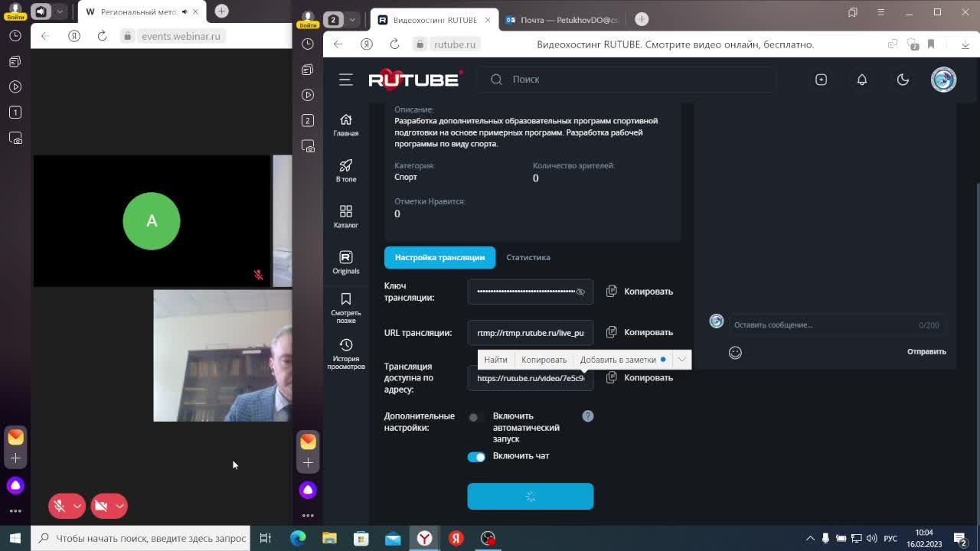Expand camera options arrow in webinar
The image size is (980, 551).
click(119, 506)
